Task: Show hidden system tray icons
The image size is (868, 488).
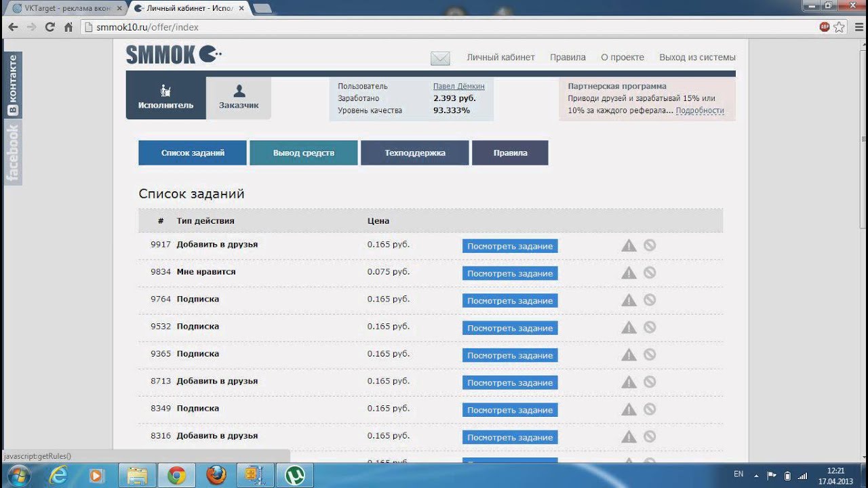Action: (x=756, y=475)
